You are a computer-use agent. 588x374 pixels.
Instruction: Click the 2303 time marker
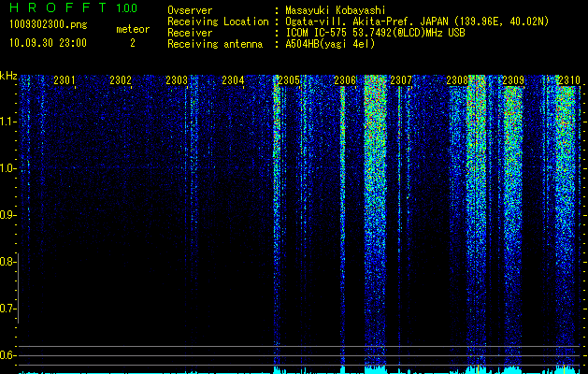pos(177,79)
